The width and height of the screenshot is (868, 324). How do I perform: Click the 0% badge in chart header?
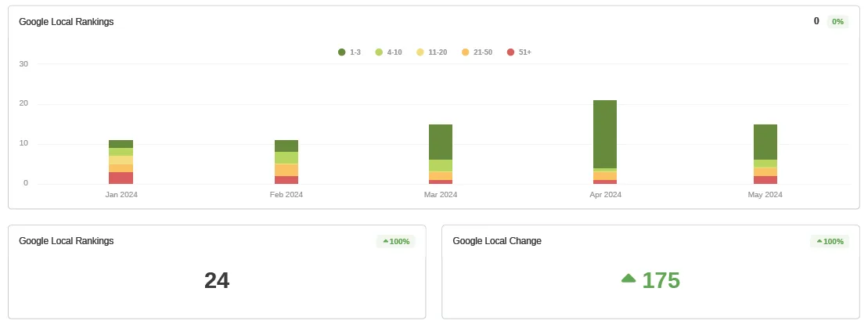837,22
